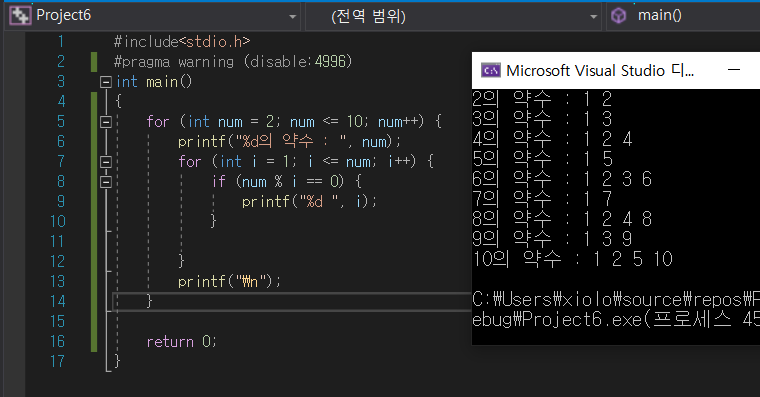Click the return 0; statement
Screen dimensions: 760x397
tap(181, 342)
